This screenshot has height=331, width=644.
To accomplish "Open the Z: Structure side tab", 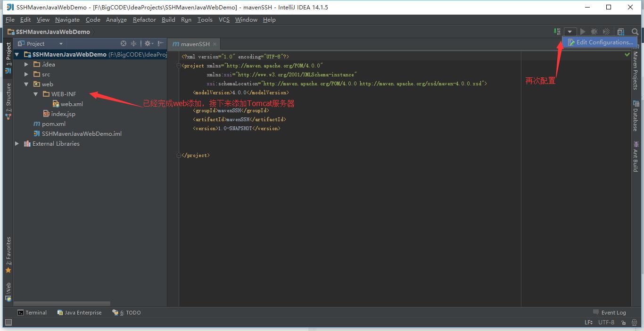I will 8,101.
